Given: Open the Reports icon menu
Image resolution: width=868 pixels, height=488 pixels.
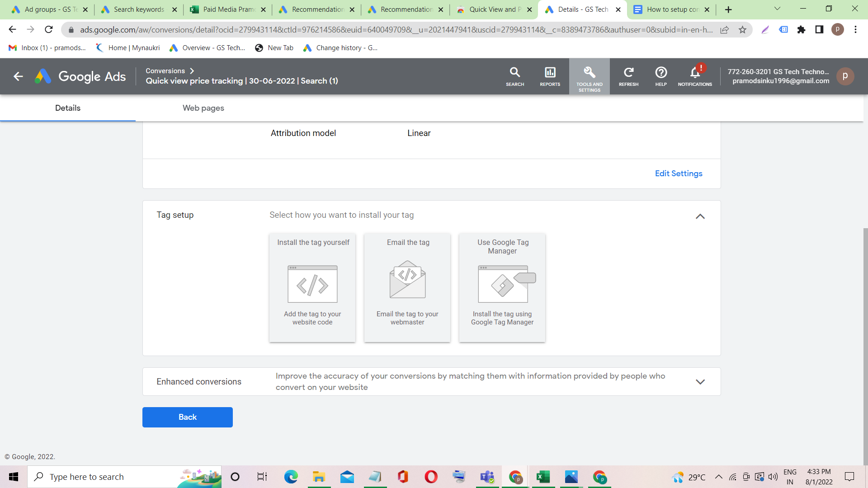Looking at the screenshot, I should click(x=550, y=76).
